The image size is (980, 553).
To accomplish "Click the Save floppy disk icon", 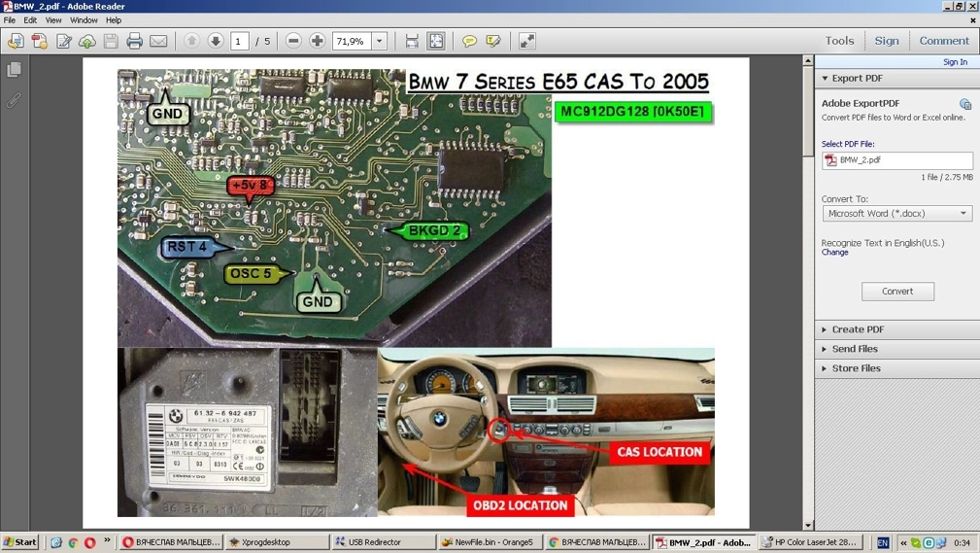I will (x=111, y=41).
